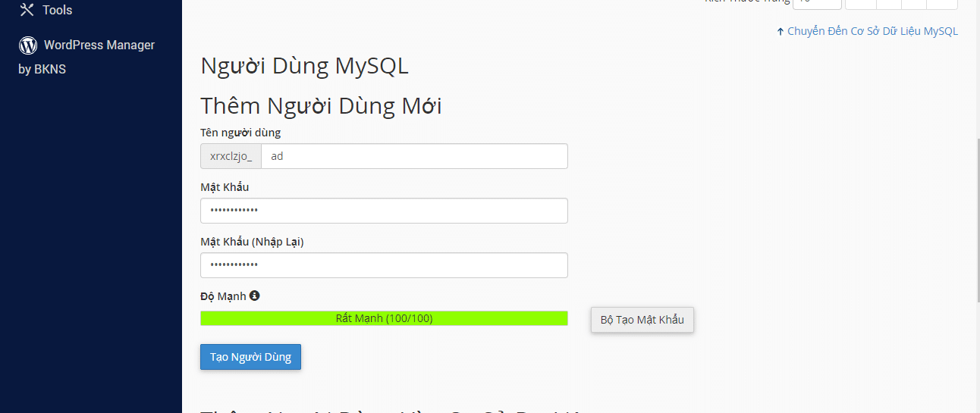Click the 'by BKNS' sidebar text

pos(42,69)
